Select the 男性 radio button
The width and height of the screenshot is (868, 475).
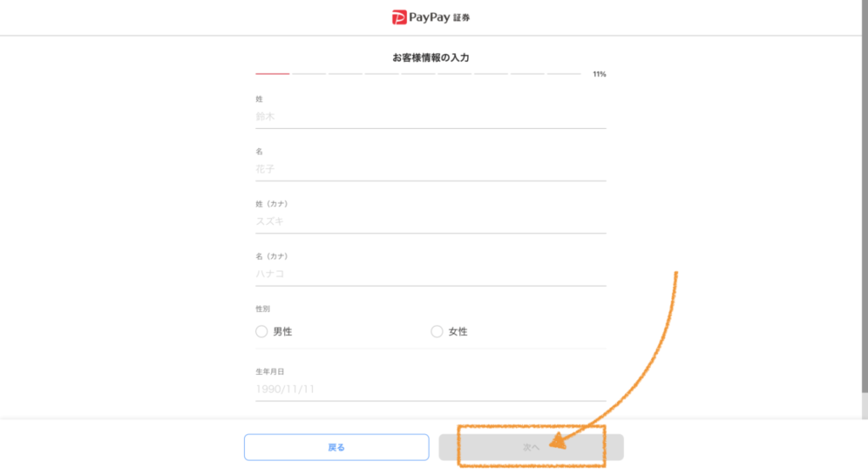(261, 332)
